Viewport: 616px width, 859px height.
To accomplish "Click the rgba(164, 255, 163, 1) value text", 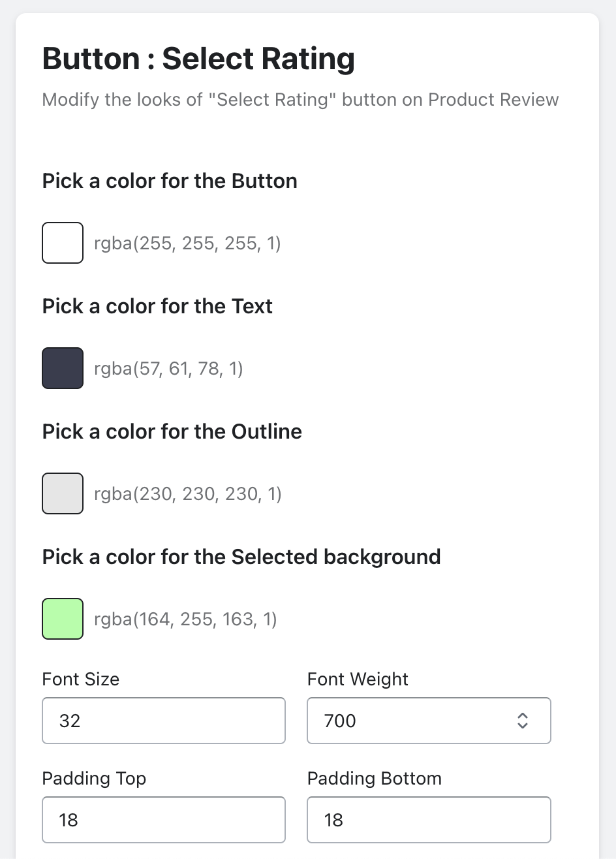I will pyautogui.click(x=185, y=619).
